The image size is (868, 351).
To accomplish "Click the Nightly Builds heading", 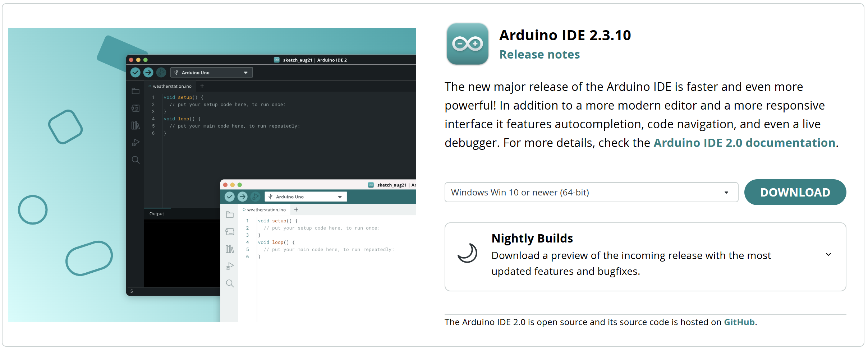I will [532, 239].
